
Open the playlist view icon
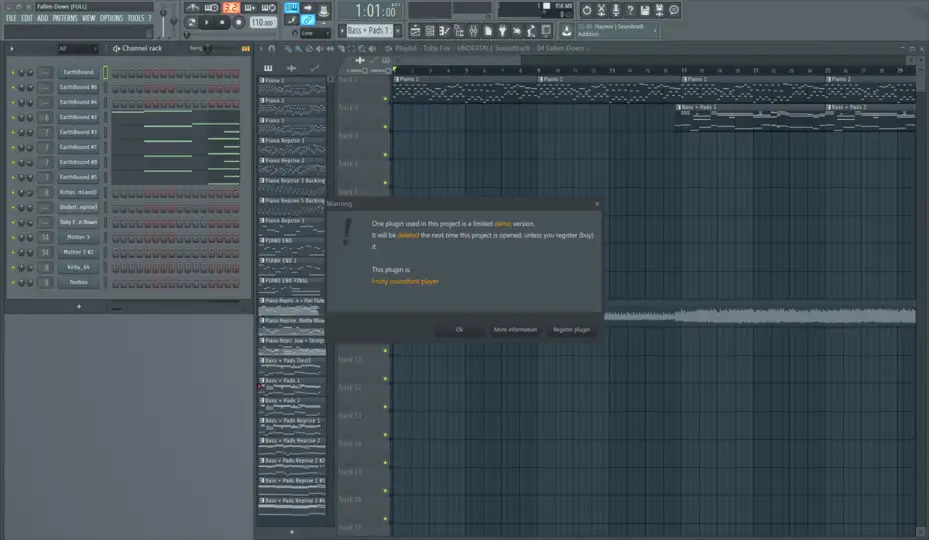(415, 31)
